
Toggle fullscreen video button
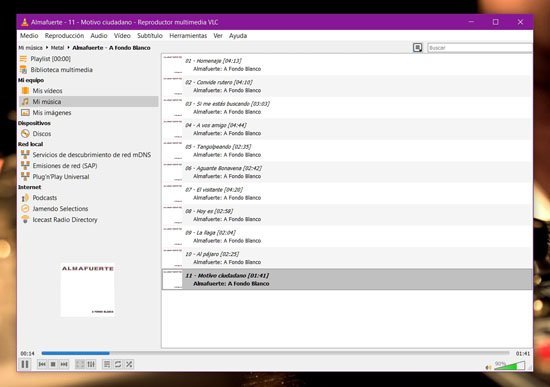pos(80,364)
